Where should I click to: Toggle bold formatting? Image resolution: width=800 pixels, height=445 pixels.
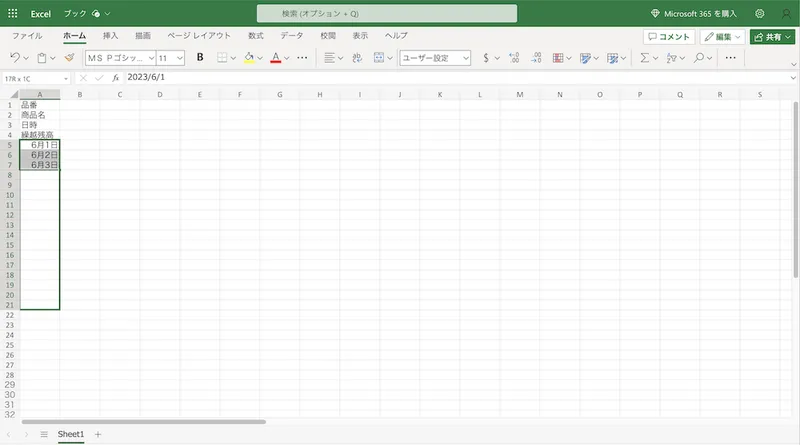point(200,58)
